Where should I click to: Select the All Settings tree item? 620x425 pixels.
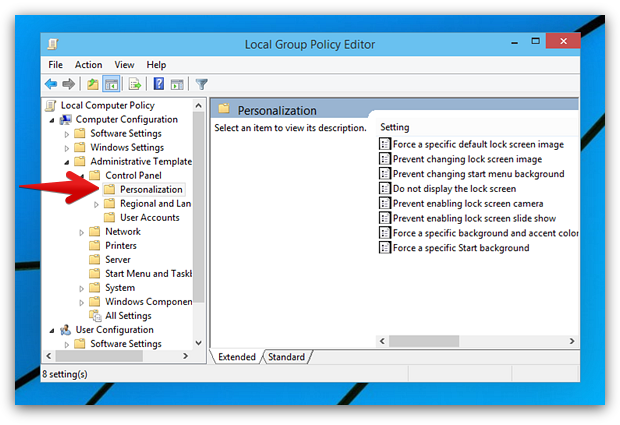tap(128, 316)
